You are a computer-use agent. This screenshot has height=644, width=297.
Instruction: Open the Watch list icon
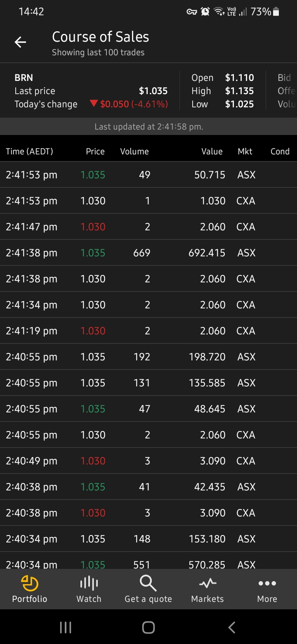(x=89, y=583)
